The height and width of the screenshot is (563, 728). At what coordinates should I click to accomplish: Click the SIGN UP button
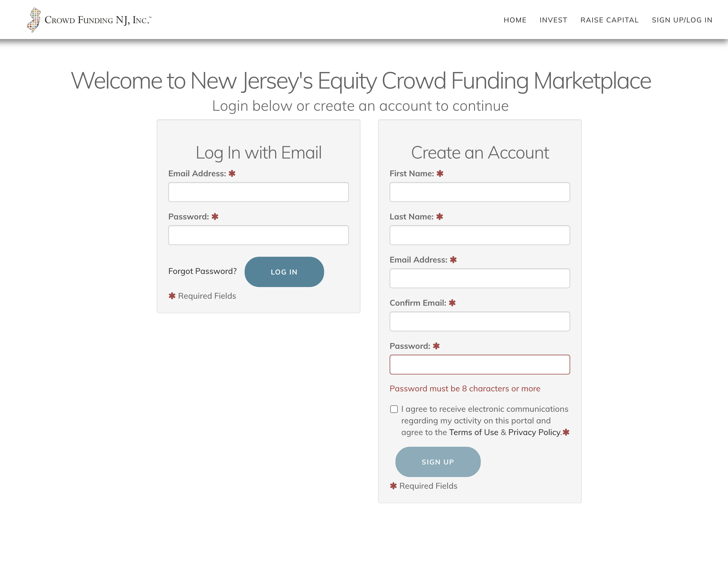point(438,462)
